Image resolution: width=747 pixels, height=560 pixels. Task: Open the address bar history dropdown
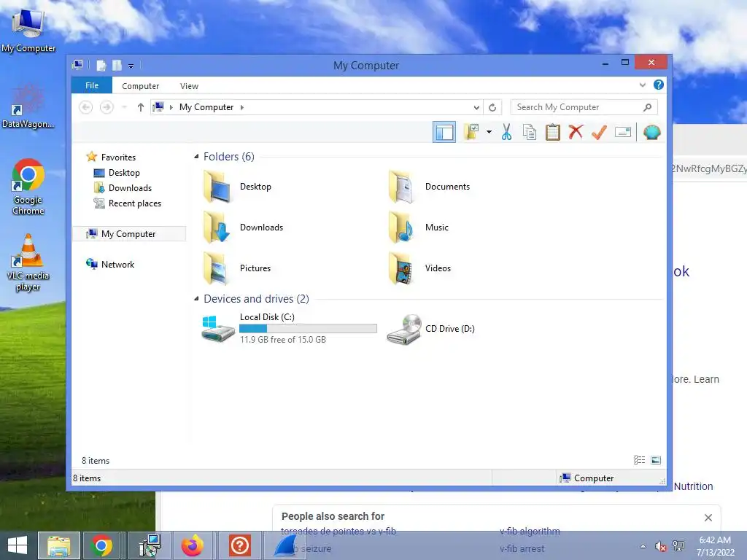(x=476, y=108)
